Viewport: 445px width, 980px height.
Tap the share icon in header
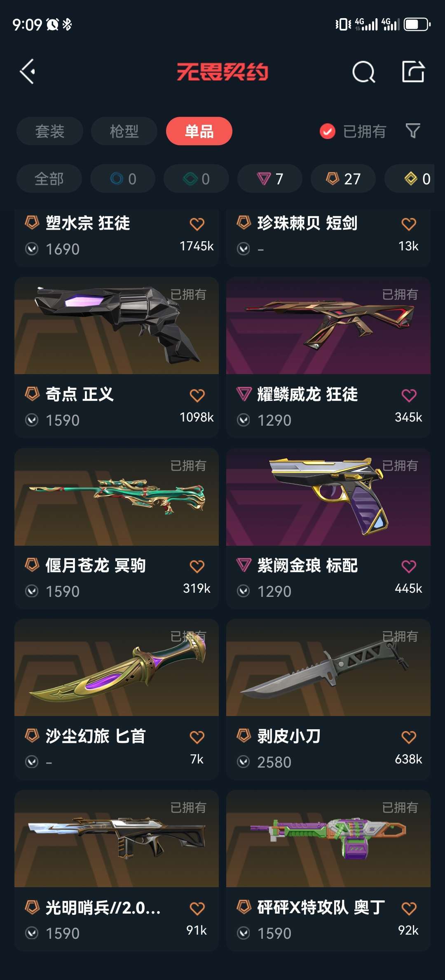(413, 72)
